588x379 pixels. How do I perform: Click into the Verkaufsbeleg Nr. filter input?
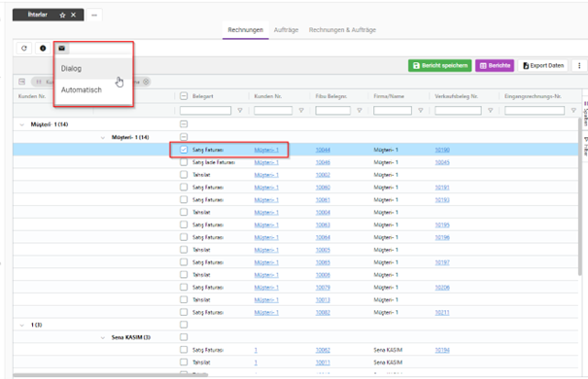(458, 110)
